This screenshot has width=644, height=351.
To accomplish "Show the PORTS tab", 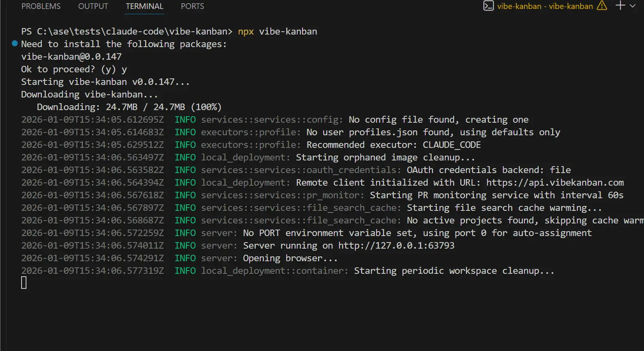I will 192,6.
